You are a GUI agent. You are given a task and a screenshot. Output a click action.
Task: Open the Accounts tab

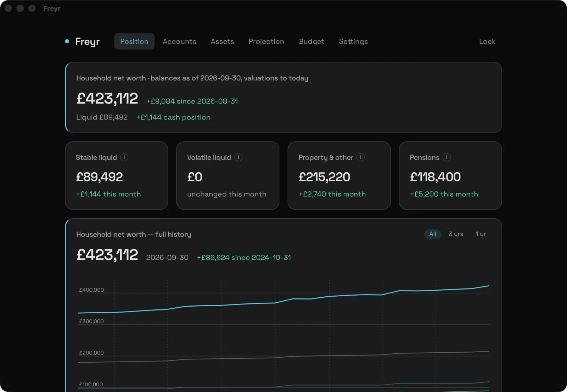tap(180, 41)
